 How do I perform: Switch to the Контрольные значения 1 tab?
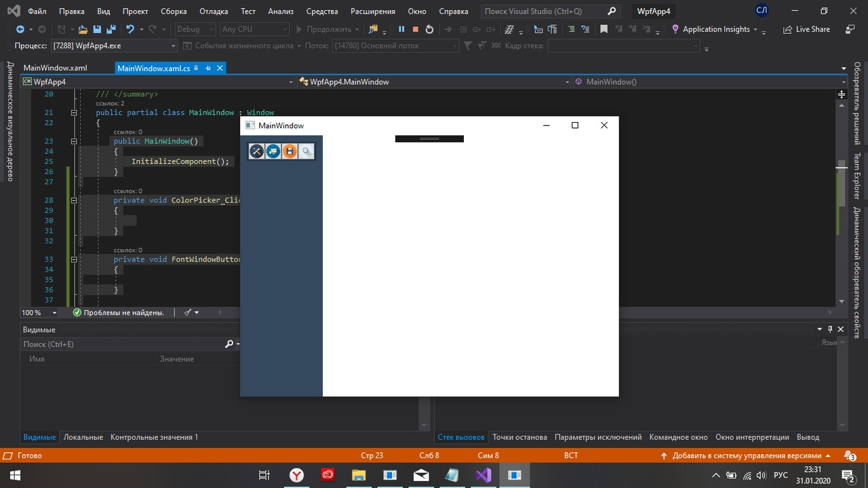pos(155,437)
